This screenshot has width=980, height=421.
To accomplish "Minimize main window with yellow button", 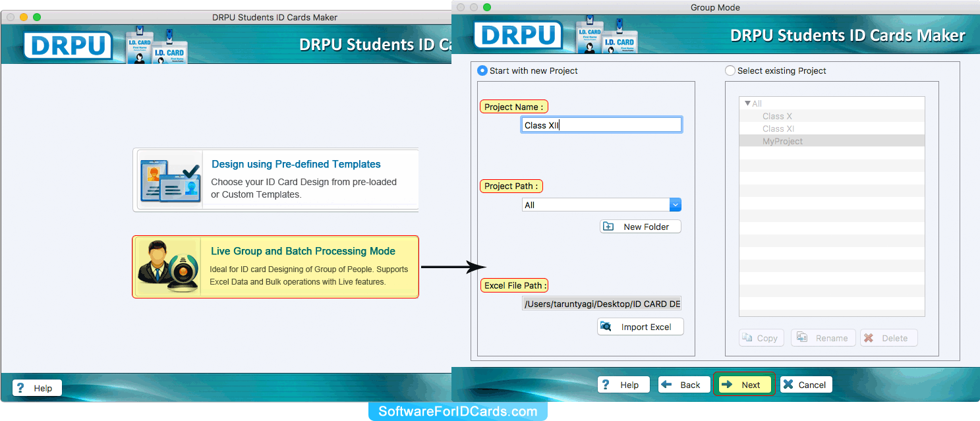I will click(x=24, y=17).
